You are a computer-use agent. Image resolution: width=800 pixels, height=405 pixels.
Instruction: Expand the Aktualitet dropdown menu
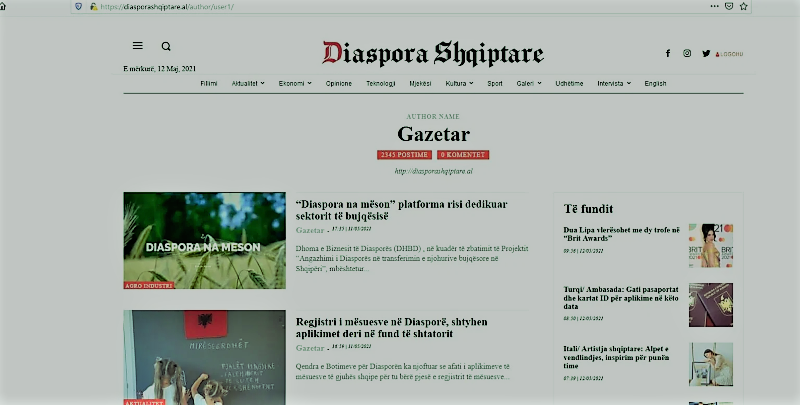click(x=247, y=83)
